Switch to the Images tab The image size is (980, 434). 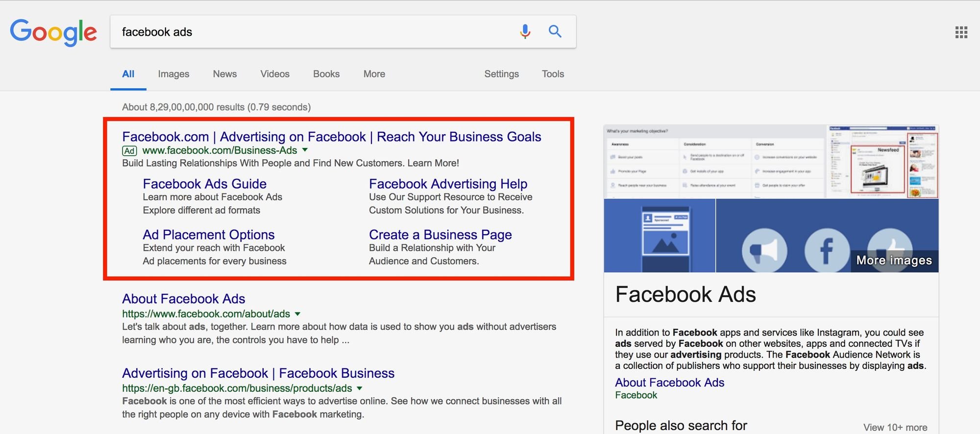point(173,74)
